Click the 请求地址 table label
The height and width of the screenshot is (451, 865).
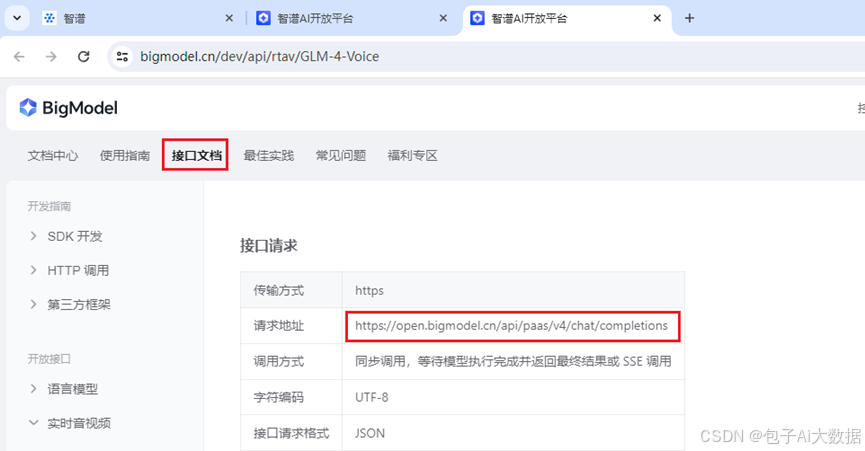pyautogui.click(x=279, y=326)
